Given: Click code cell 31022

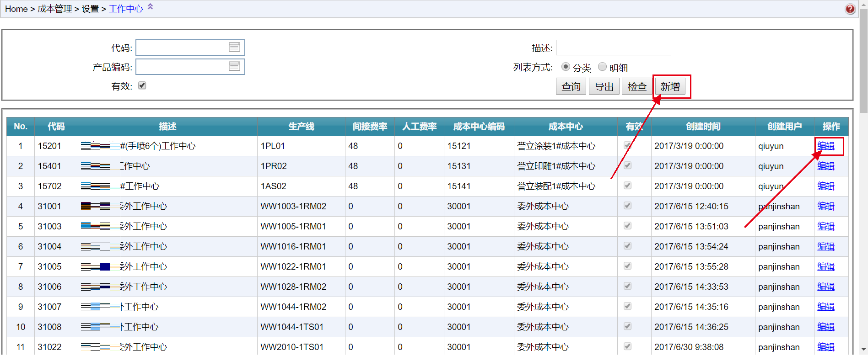Looking at the screenshot, I should (x=49, y=347).
